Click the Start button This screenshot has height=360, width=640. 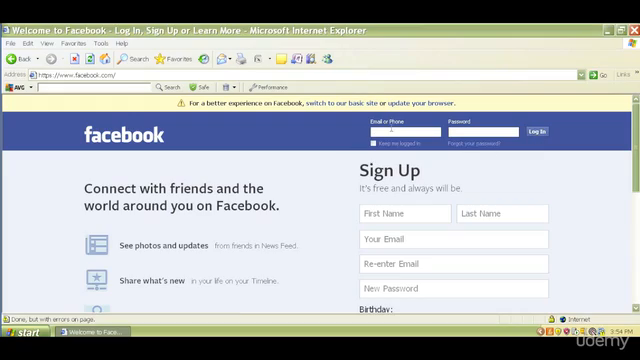coord(25,332)
